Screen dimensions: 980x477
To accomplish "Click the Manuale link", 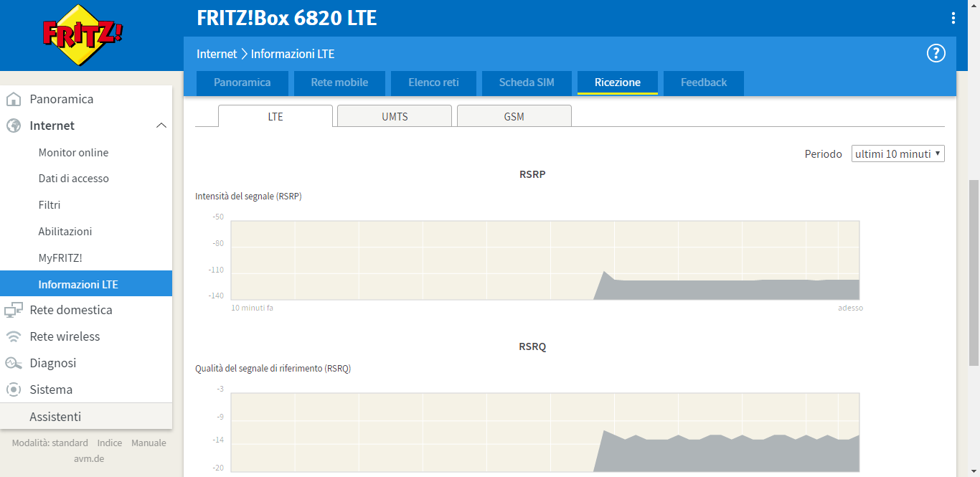I will tap(149, 443).
